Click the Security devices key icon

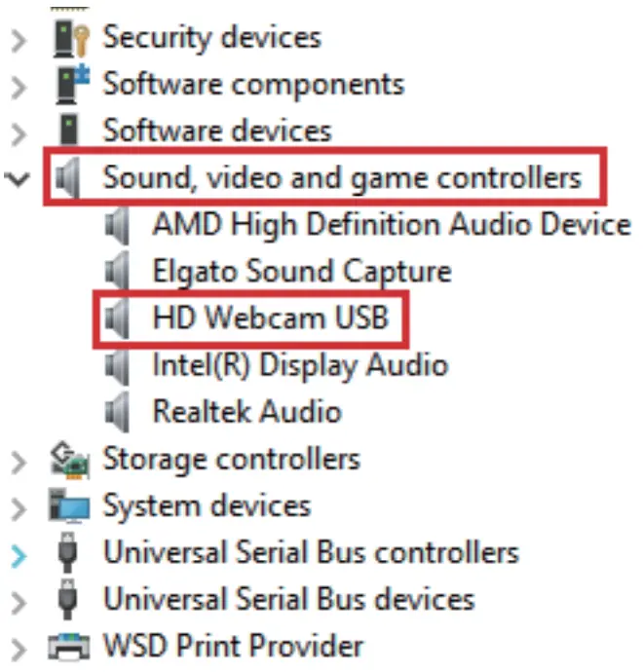pyautogui.click(x=69, y=38)
